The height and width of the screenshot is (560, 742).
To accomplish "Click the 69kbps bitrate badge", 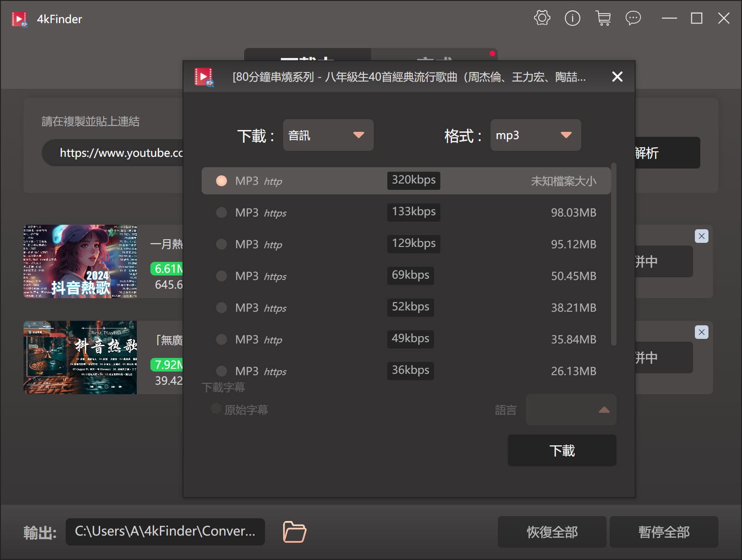I will tap(410, 275).
